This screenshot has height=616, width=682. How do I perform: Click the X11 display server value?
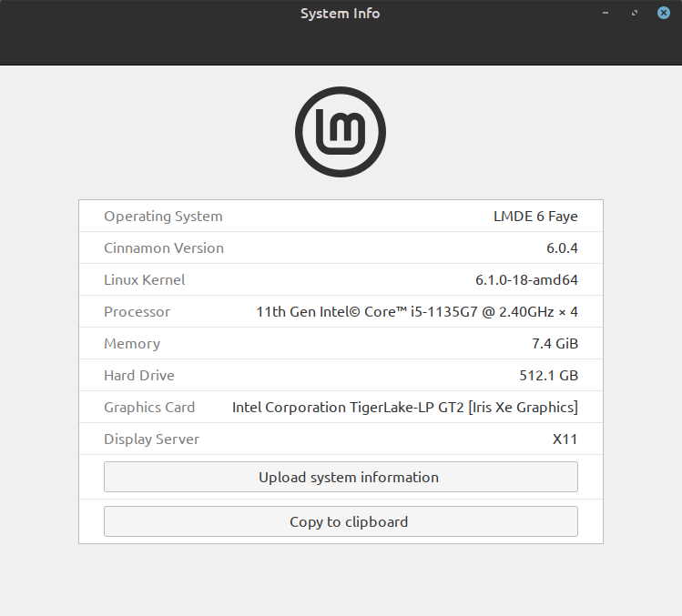(x=565, y=439)
